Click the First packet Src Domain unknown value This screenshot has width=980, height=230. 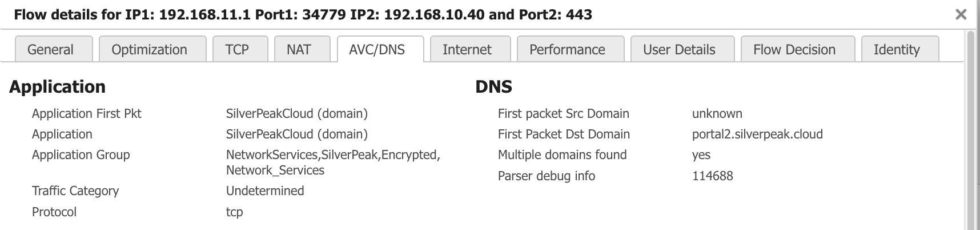pyautogui.click(x=717, y=114)
